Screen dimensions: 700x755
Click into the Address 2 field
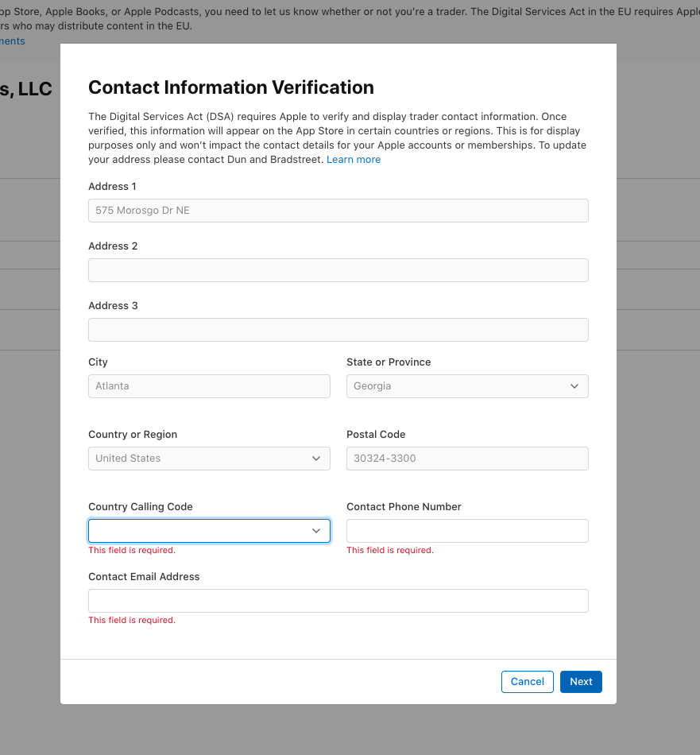[338, 270]
